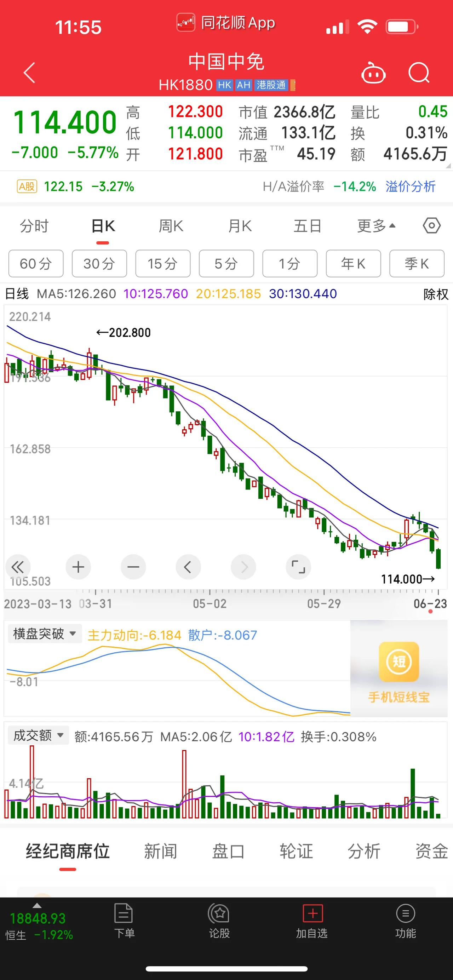This screenshot has height=980, width=453.
Task: Tap the A股 badge
Action: tap(27, 187)
